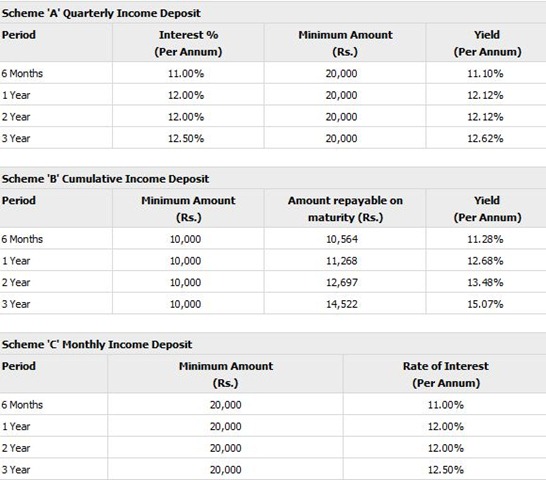The height and width of the screenshot is (480, 546).
Task: Select the Interest % (Per Annum) column header
Action: [188, 43]
